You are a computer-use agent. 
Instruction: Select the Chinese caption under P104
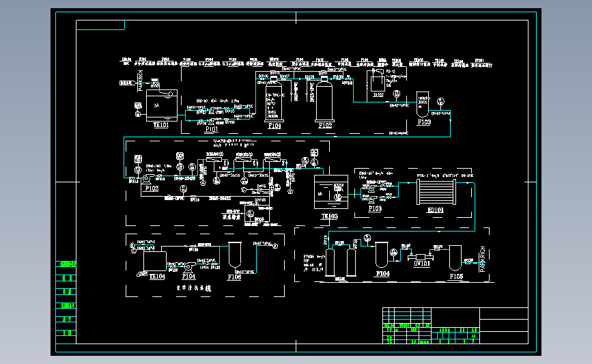(194, 288)
